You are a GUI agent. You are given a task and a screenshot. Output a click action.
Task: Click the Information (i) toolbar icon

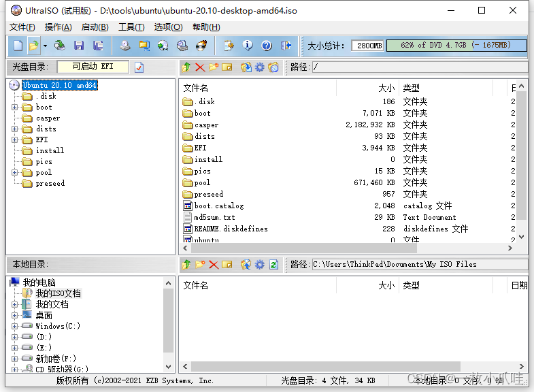click(248, 46)
